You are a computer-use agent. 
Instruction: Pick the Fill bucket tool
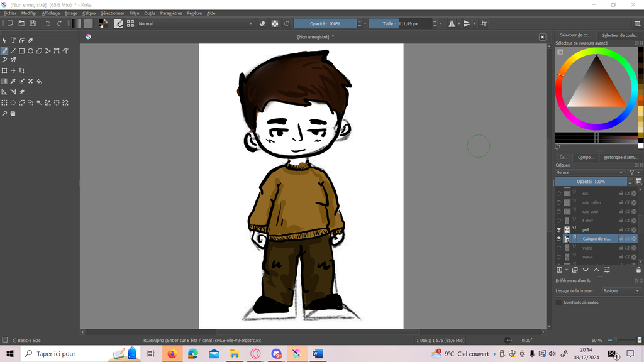point(40,81)
